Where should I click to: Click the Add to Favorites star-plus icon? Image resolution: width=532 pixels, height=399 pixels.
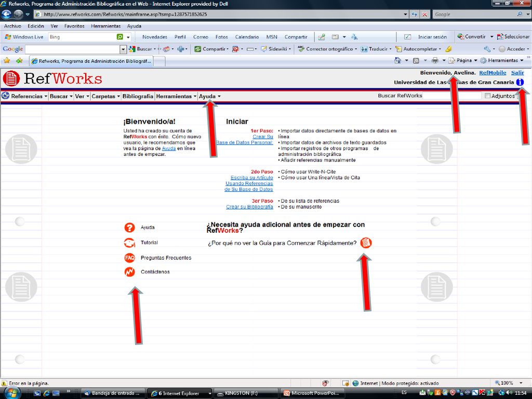tap(19, 60)
